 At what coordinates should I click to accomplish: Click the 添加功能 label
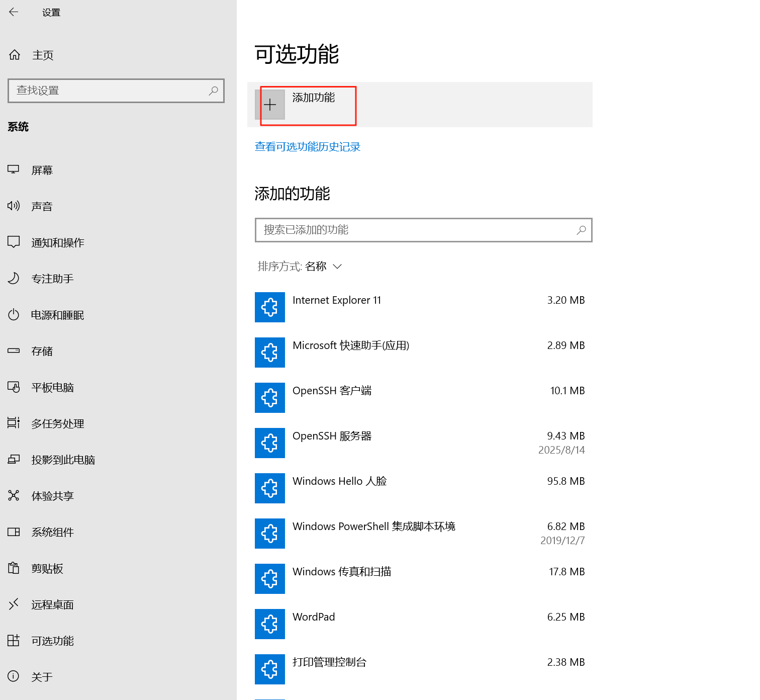pyautogui.click(x=314, y=98)
